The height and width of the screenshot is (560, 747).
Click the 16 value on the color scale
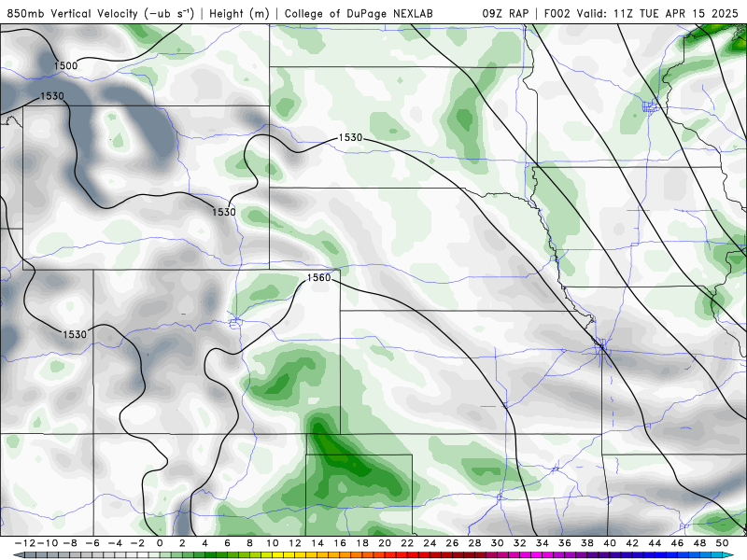pos(340,543)
